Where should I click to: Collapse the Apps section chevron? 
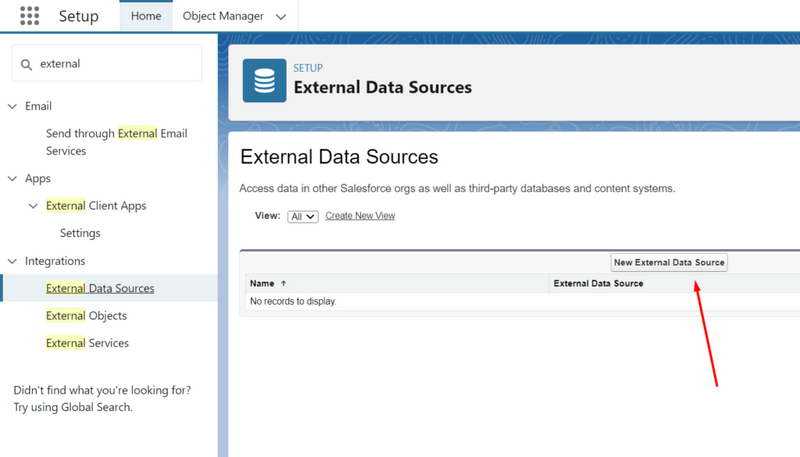[x=12, y=179]
